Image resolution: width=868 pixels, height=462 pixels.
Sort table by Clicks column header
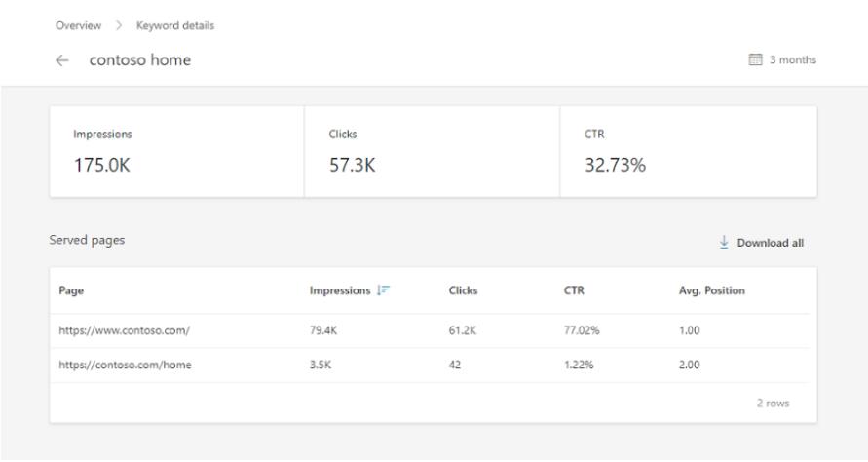click(x=463, y=290)
